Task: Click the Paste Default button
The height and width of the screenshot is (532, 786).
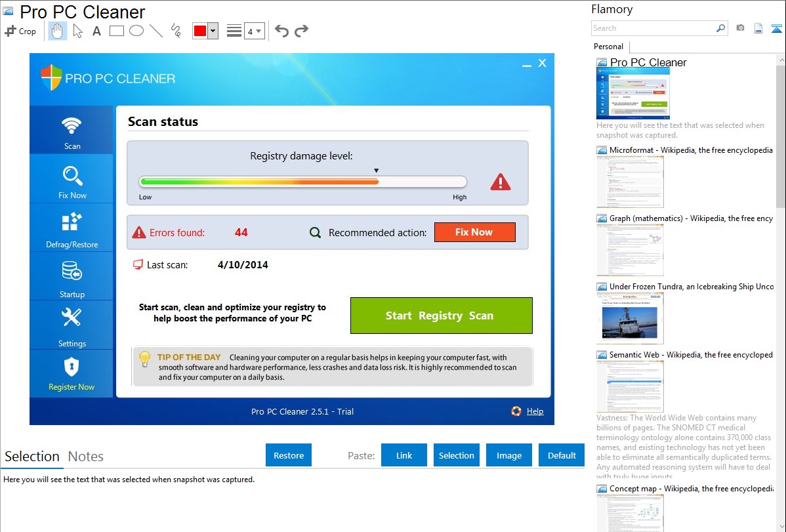Action: tap(562, 455)
